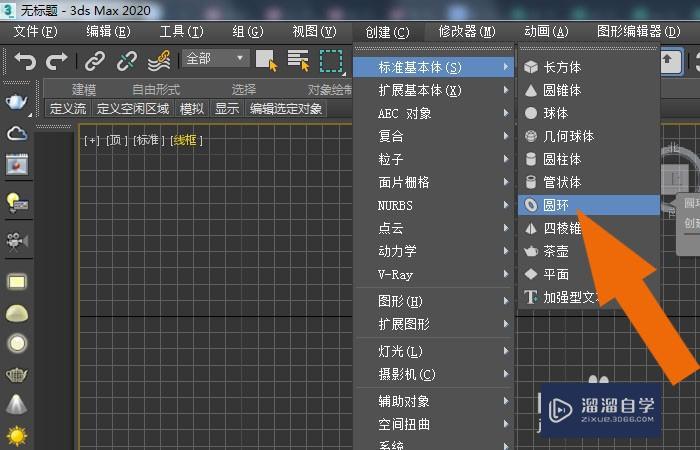This screenshot has height=450, width=700.
Task: Click the 编辑选定对象 button
Action: click(286, 108)
